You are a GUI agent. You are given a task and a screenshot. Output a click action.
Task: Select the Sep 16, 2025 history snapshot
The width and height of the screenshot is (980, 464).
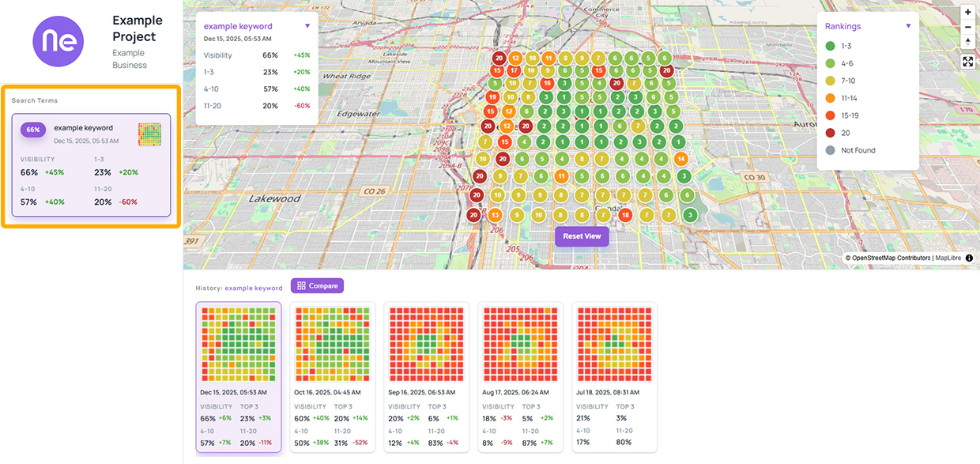pyautogui.click(x=426, y=377)
